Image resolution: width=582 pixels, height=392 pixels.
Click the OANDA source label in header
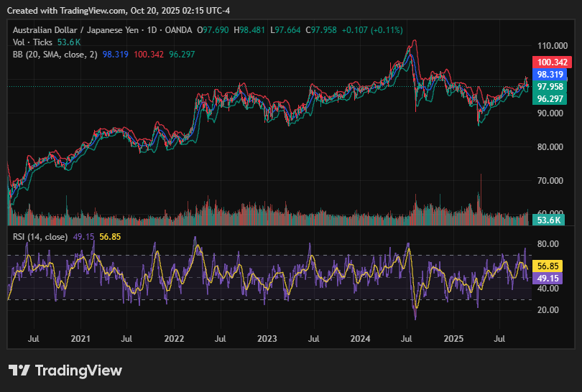(x=177, y=30)
